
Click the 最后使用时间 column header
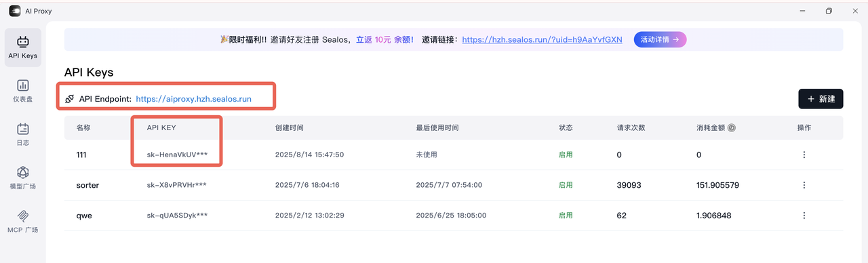tap(437, 127)
